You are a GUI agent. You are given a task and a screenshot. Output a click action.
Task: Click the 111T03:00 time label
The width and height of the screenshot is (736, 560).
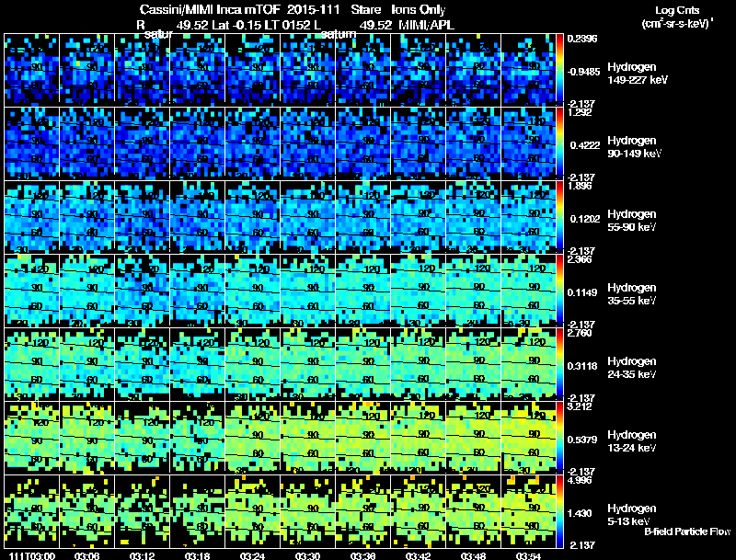click(32, 555)
